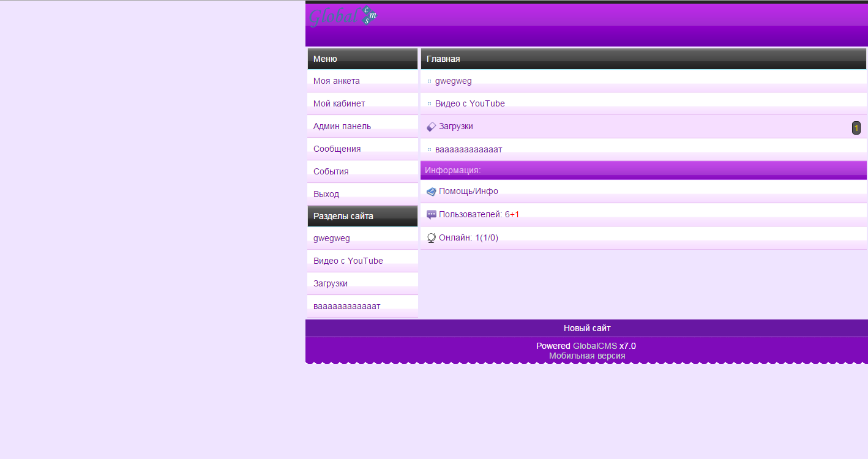Screen dimensions: 868x459
Task: Click the globe icon next to Онлайн
Action: click(x=431, y=238)
